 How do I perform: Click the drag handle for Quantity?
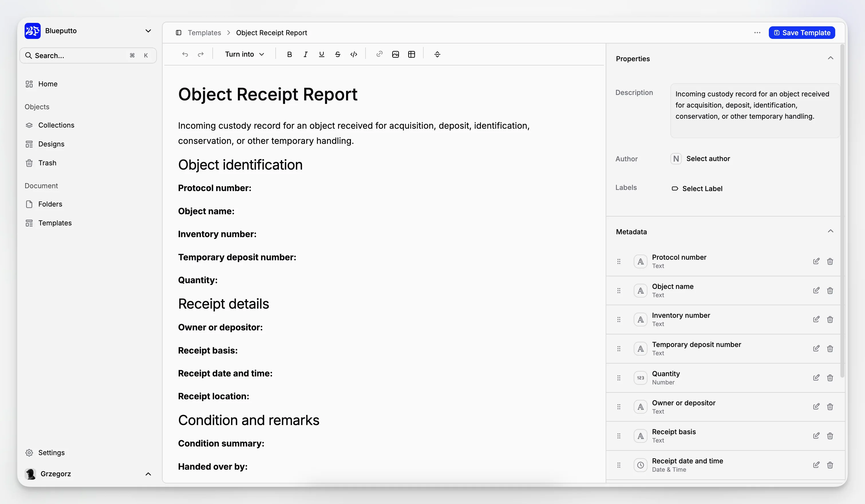(619, 378)
